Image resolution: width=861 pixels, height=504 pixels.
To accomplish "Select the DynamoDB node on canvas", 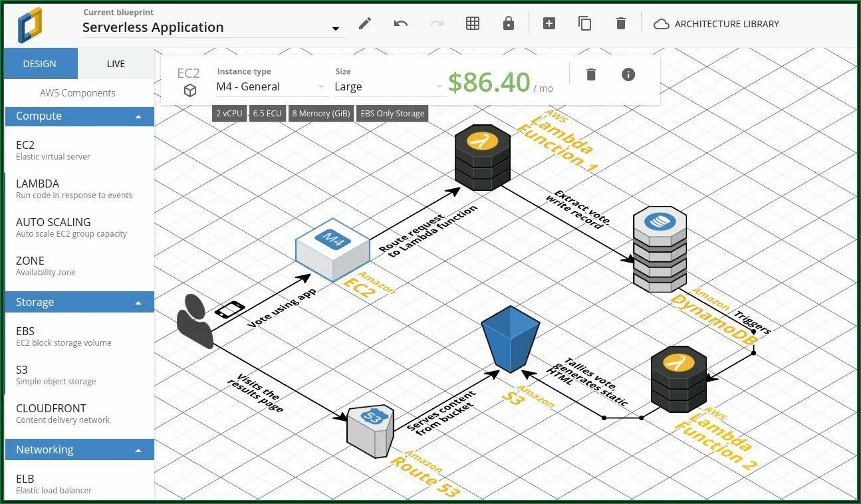I will (660, 249).
